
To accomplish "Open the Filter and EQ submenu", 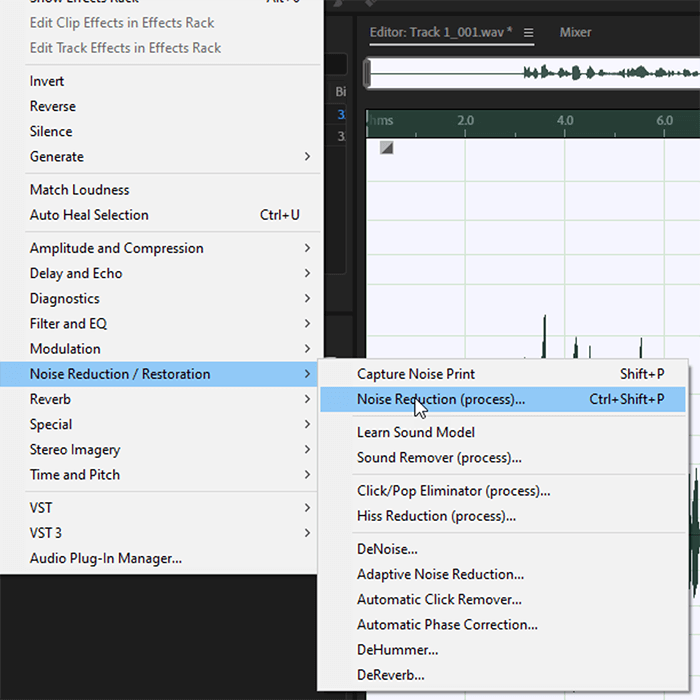I will [68, 324].
